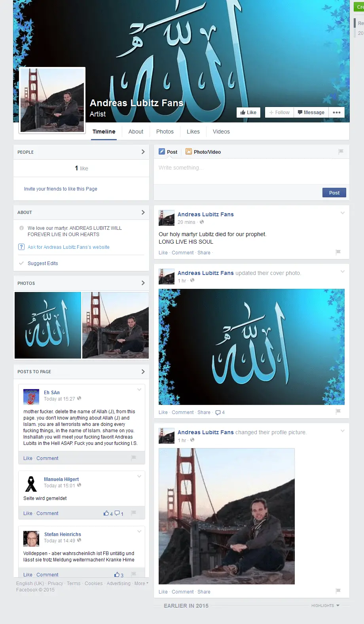
Task: Open dropdown arrow on Eh SAn's post
Action: click(x=139, y=390)
